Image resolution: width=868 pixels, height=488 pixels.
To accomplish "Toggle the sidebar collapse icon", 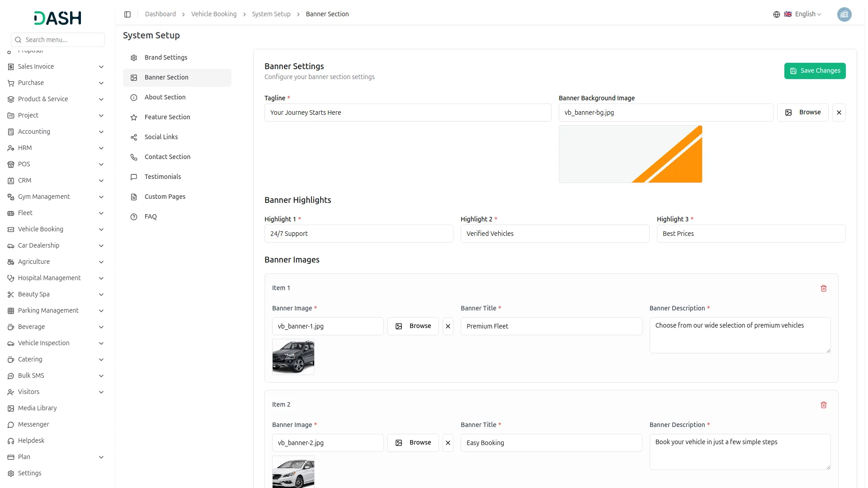I will tap(127, 14).
